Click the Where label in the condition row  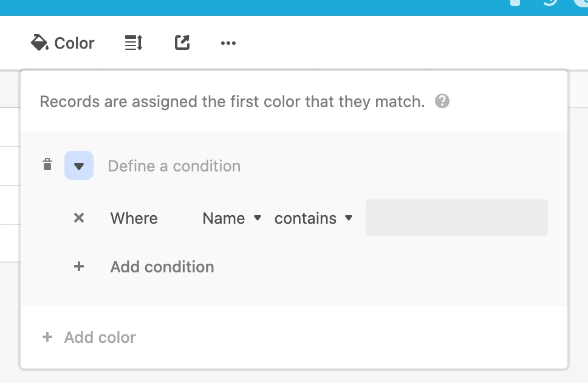point(134,218)
